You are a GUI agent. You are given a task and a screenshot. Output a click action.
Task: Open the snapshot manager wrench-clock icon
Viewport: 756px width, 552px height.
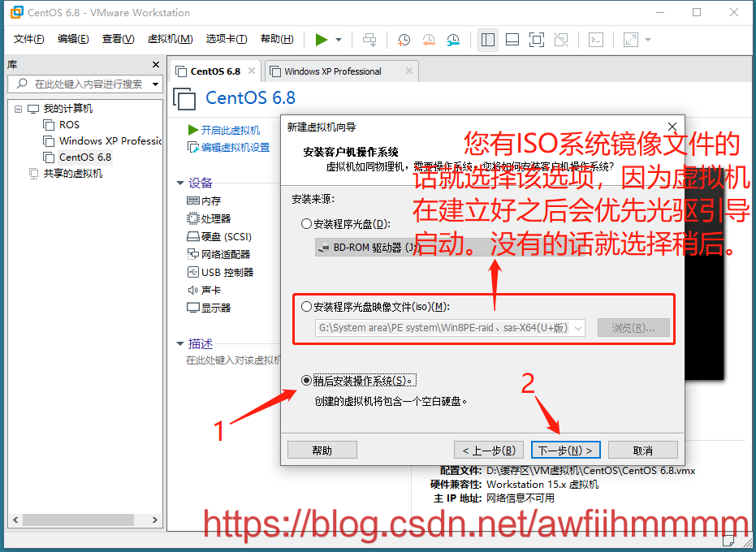tap(453, 40)
